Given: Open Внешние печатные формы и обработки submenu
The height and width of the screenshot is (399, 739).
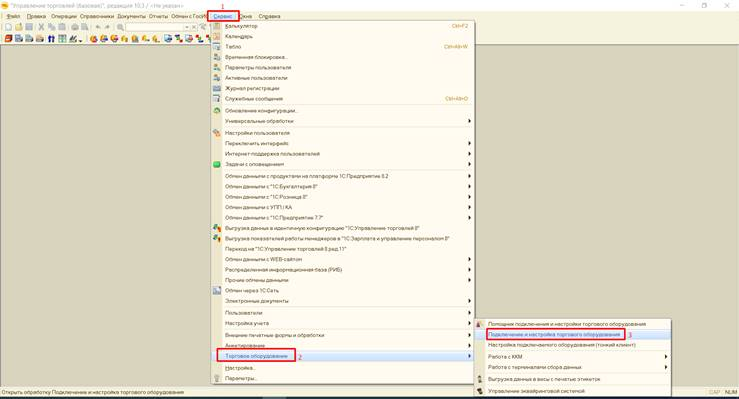Looking at the screenshot, I should [x=343, y=335].
